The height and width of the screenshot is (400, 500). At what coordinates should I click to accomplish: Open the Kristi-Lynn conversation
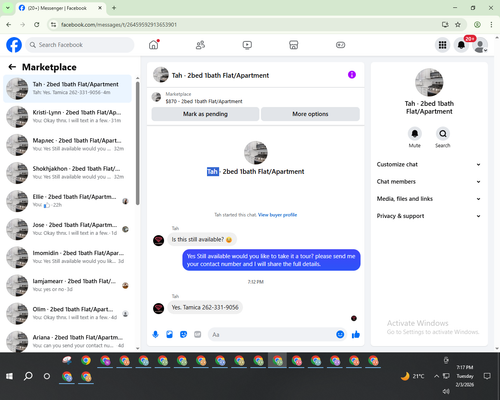click(x=67, y=117)
